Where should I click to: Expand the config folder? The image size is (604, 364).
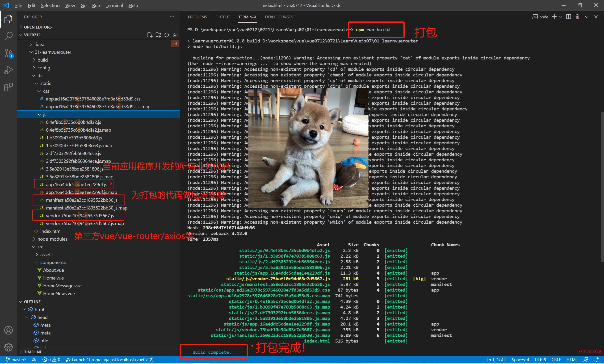(99, 68)
